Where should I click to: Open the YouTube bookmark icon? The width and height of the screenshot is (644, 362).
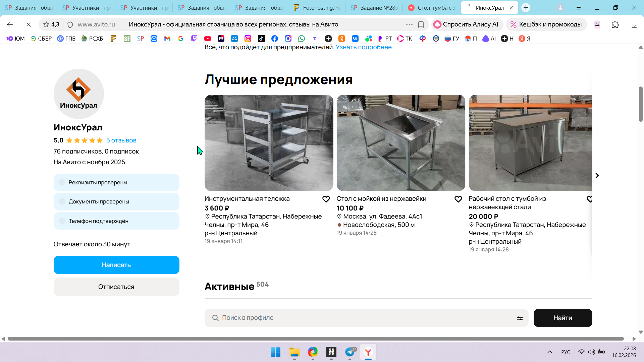(x=208, y=39)
